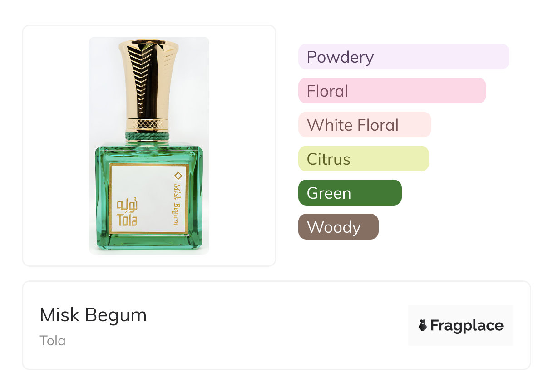
Task: Select the dark Green accord bar
Action: pyautogui.click(x=350, y=193)
